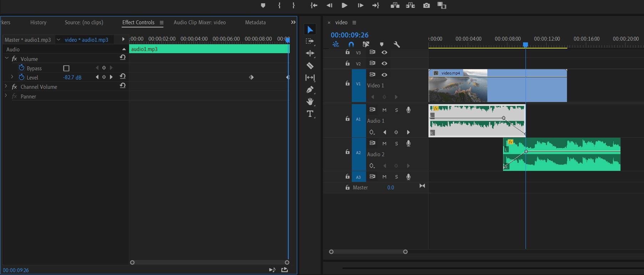This screenshot has height=275, width=644.
Task: Click the Level value -82.7 dB
Action: click(x=72, y=77)
